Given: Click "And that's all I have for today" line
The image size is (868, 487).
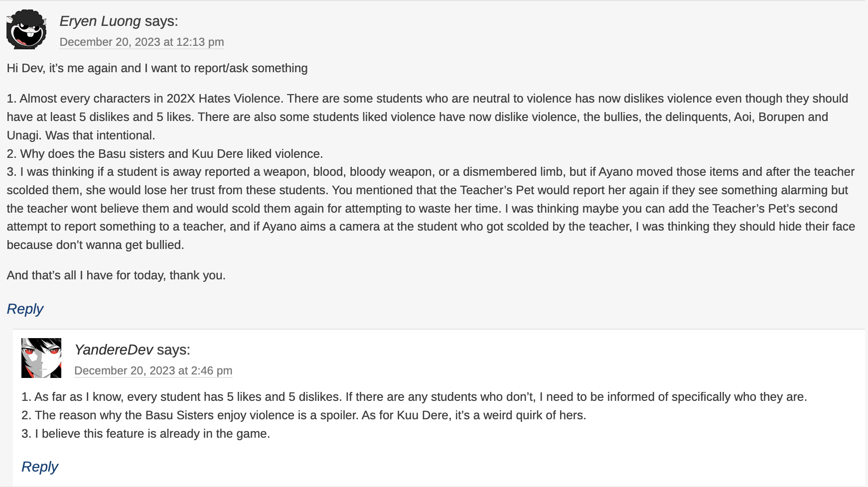Looking at the screenshot, I should pyautogui.click(x=116, y=275).
